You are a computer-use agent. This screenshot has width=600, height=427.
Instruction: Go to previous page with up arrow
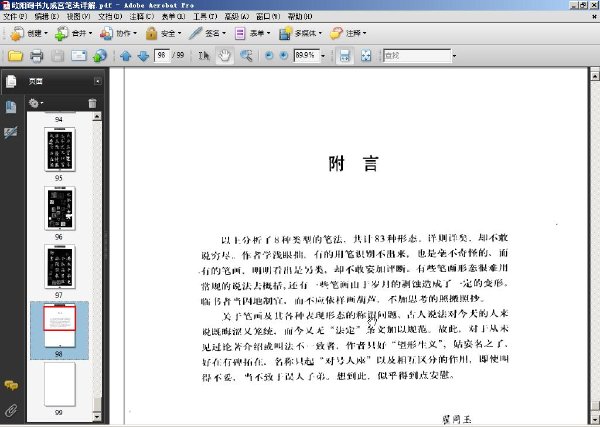[126, 56]
